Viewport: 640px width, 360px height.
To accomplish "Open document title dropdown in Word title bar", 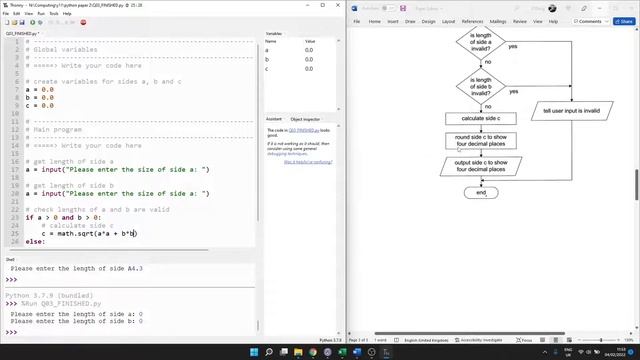I will pos(441,9).
